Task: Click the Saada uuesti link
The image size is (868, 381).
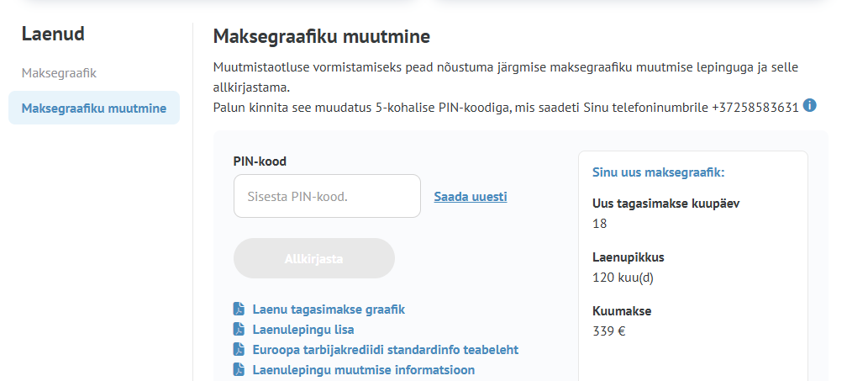Action: coord(470,197)
